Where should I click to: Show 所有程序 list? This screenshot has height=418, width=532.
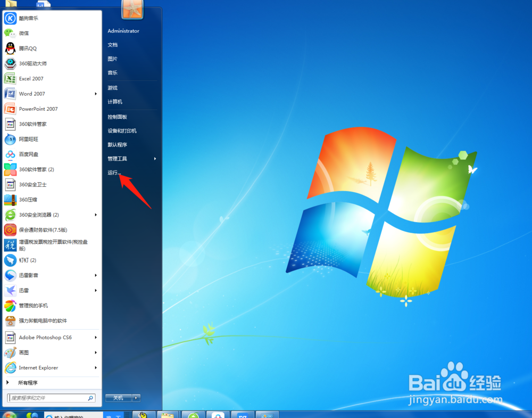[x=28, y=383]
